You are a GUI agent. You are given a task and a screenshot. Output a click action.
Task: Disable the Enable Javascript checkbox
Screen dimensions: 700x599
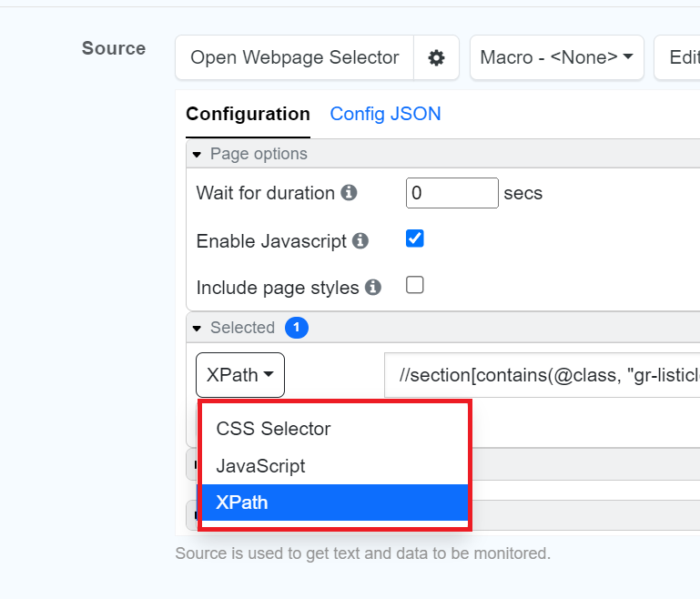tap(415, 239)
